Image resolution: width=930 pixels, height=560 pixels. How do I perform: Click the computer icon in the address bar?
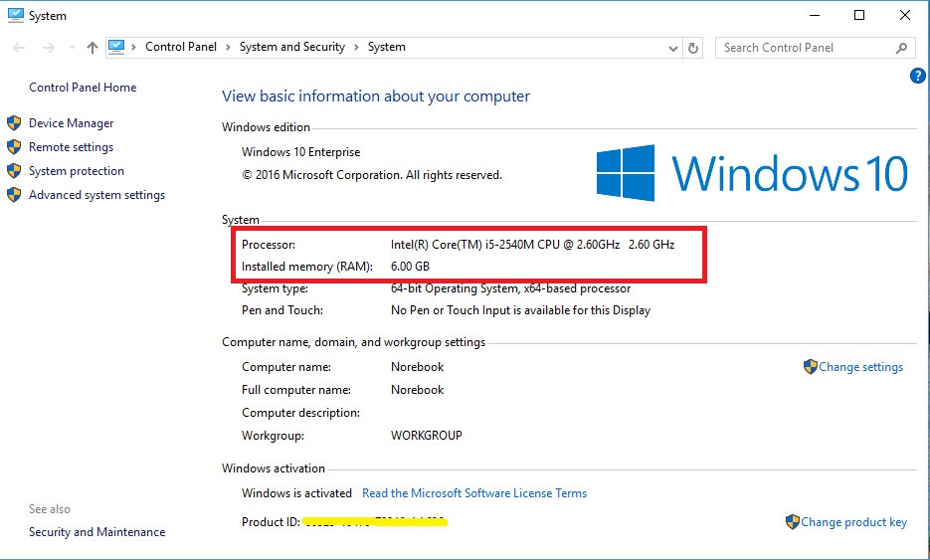116,47
